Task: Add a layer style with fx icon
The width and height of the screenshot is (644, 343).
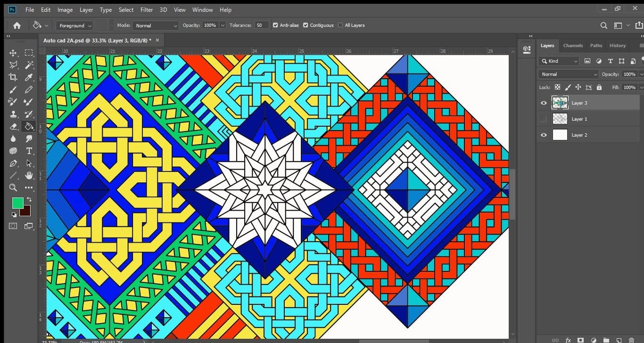Action: [x=568, y=340]
